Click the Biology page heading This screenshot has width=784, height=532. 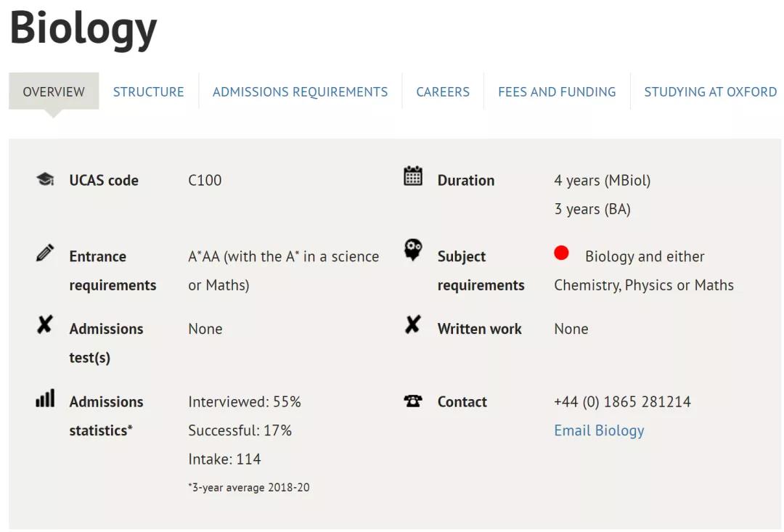click(83, 29)
